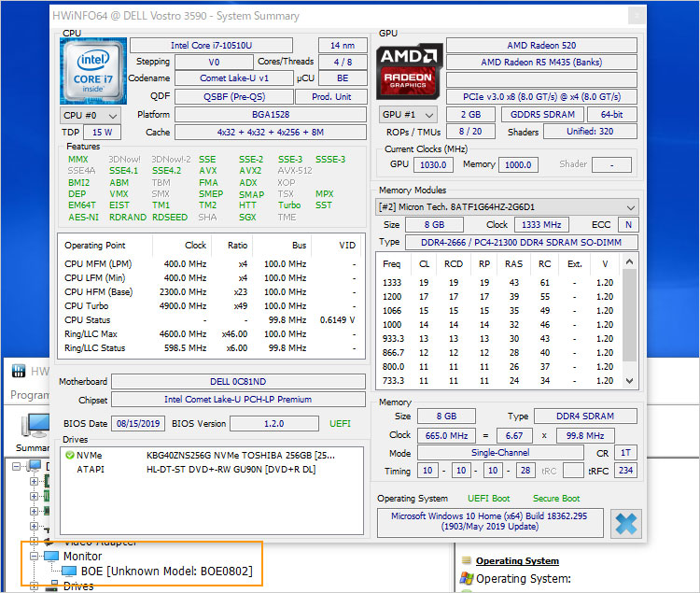Click the Single-Channel memory mode field
Viewport: 700px width, 593px height.
click(500, 453)
